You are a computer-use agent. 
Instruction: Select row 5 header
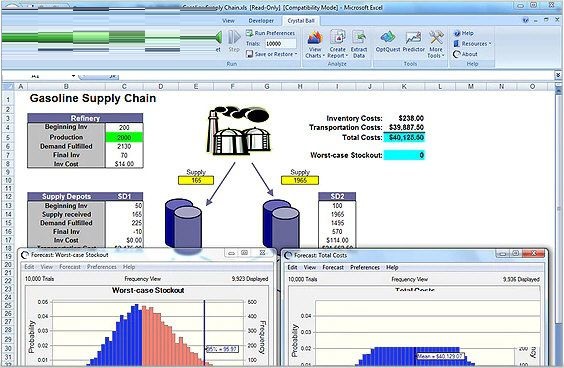coord(8,137)
